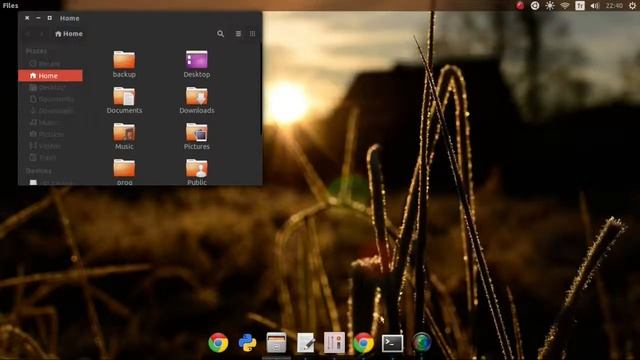Open the prog folder at bottom

(x=124, y=171)
